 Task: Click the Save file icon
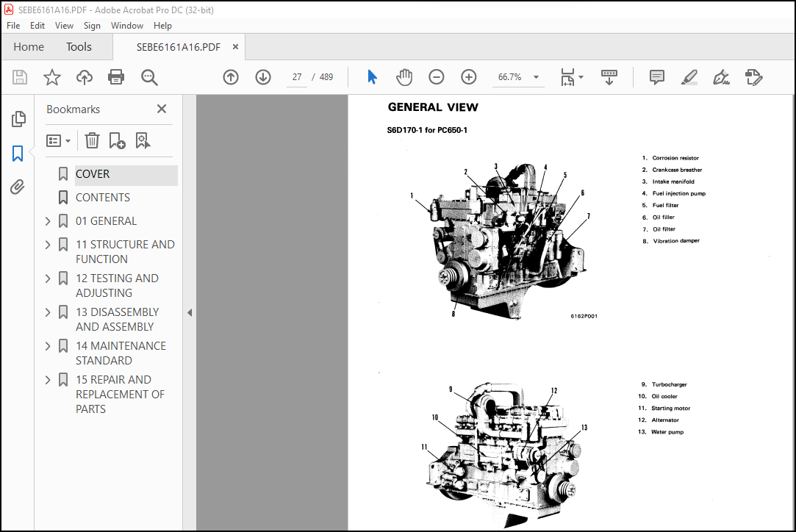pyautogui.click(x=20, y=77)
